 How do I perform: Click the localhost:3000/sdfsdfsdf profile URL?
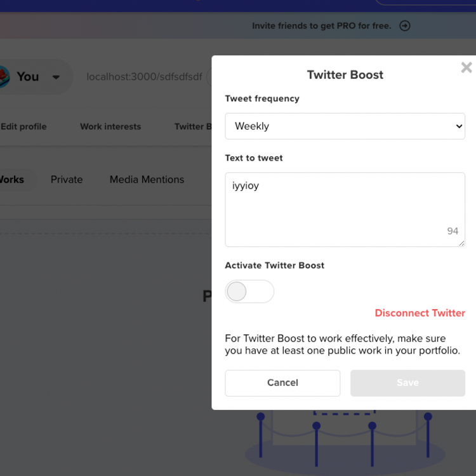coord(144,77)
